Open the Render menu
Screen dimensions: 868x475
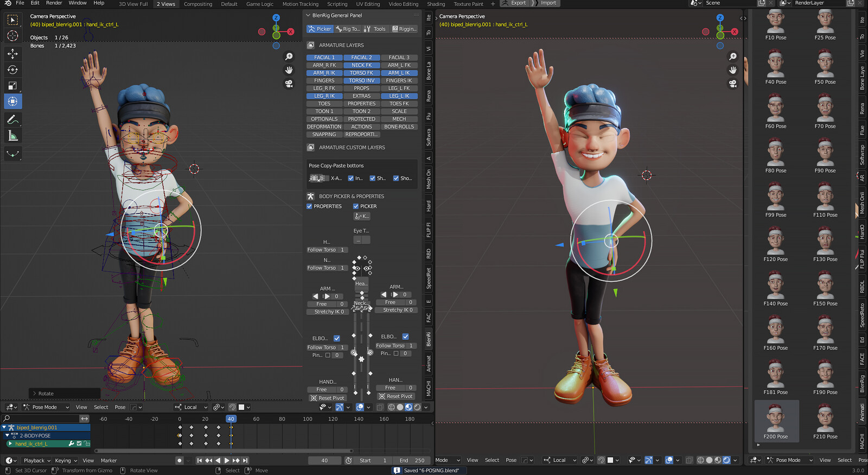[x=54, y=3]
